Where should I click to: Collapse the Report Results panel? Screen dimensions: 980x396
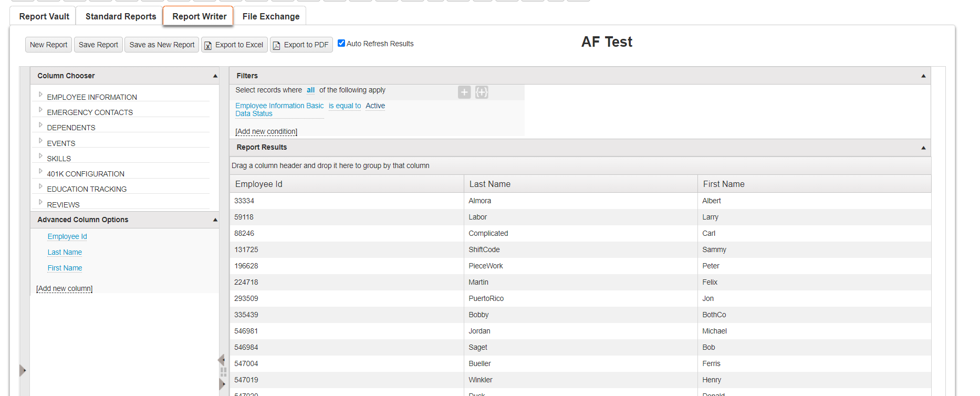(923, 148)
